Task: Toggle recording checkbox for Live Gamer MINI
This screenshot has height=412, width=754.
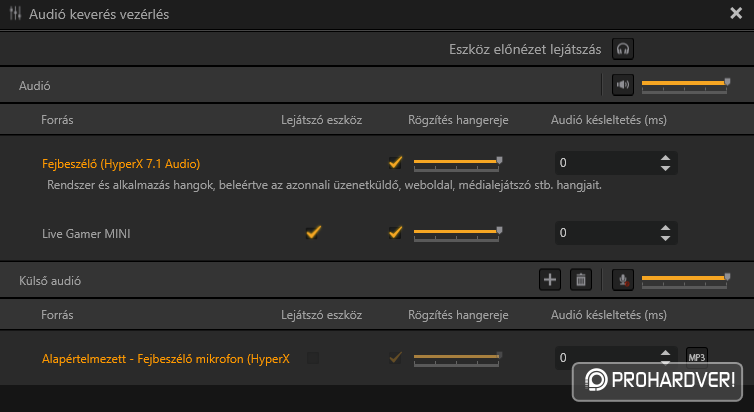Action: tap(395, 233)
